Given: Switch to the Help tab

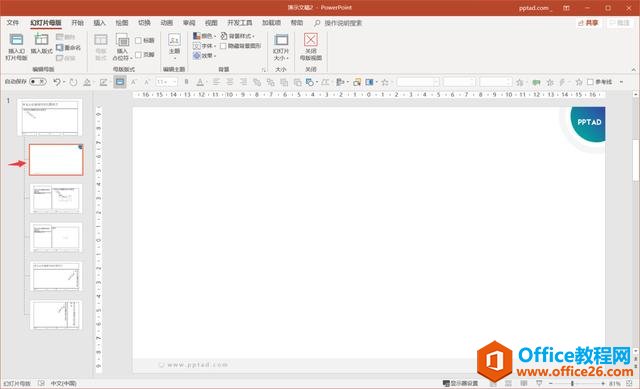Looking at the screenshot, I should pos(297,23).
